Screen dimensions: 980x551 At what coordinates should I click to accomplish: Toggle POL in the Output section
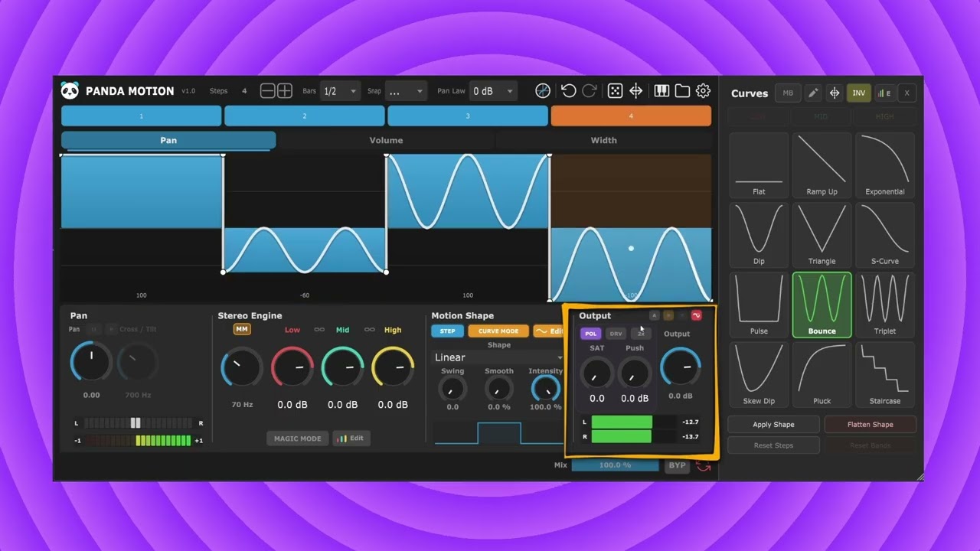(x=591, y=334)
